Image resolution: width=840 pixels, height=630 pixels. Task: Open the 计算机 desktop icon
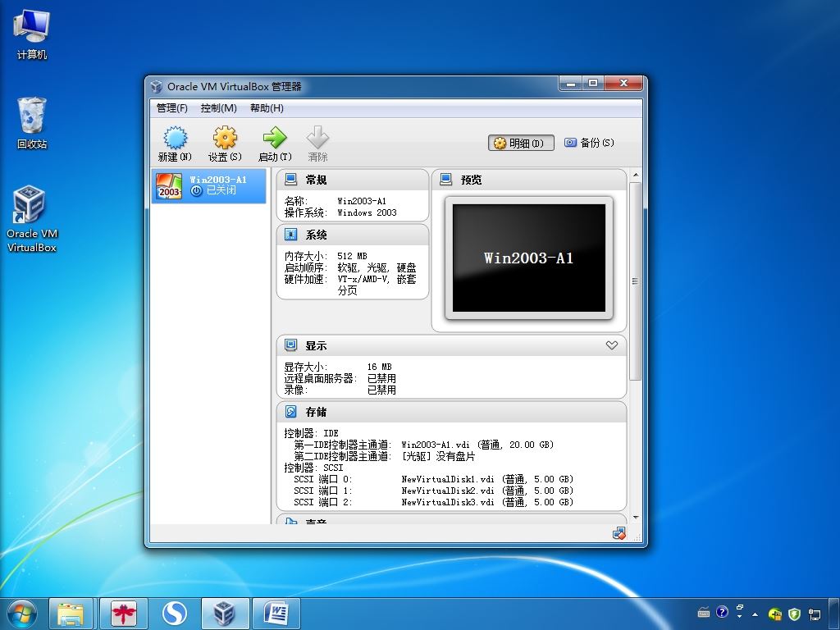pos(32,34)
